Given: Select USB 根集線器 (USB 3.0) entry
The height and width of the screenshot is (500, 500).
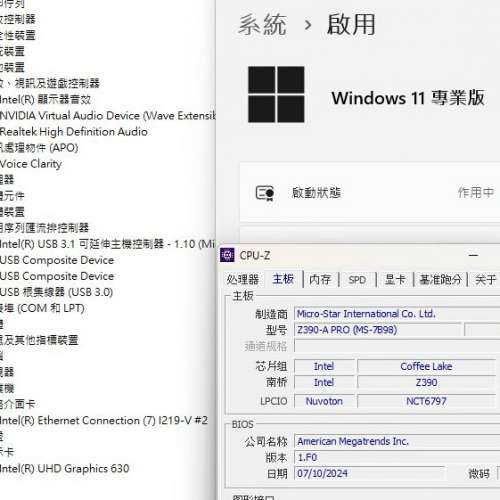Looking at the screenshot, I should click(x=56, y=292).
